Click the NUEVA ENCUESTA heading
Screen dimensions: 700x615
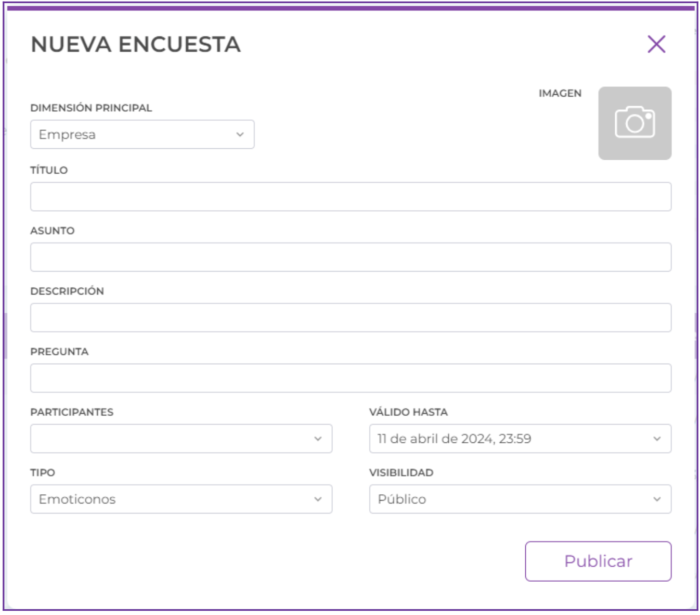click(x=136, y=45)
